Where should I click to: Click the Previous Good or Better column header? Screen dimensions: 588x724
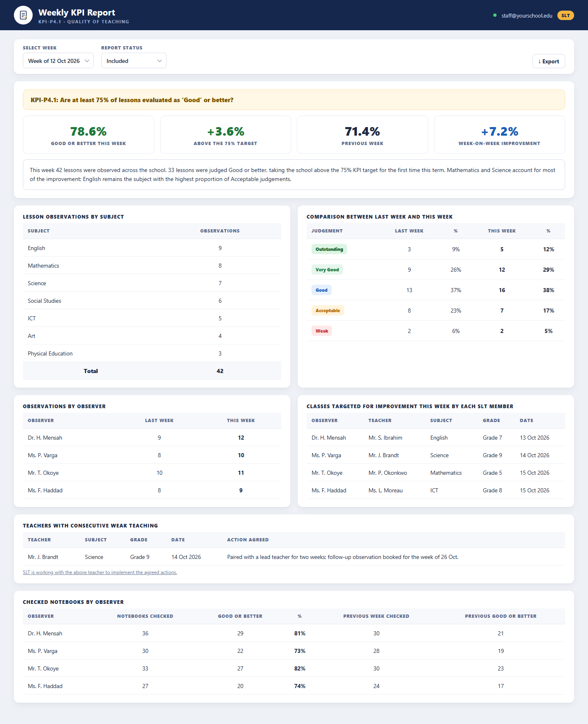[501, 616]
